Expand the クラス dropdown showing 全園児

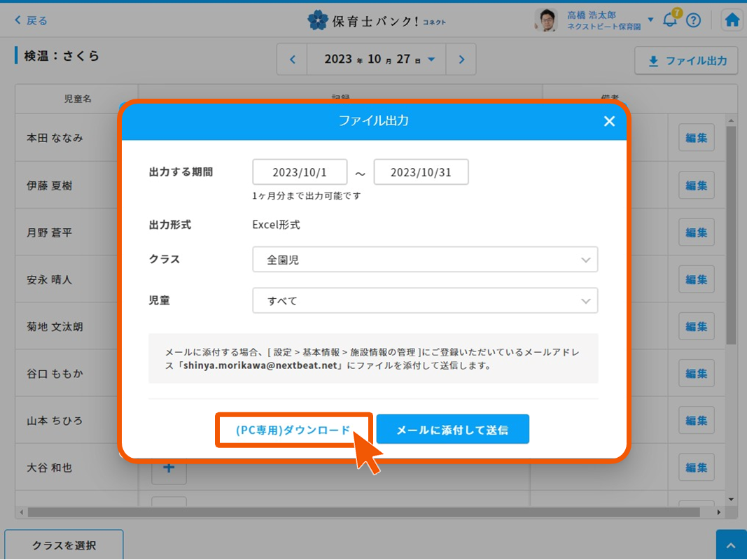click(x=425, y=260)
